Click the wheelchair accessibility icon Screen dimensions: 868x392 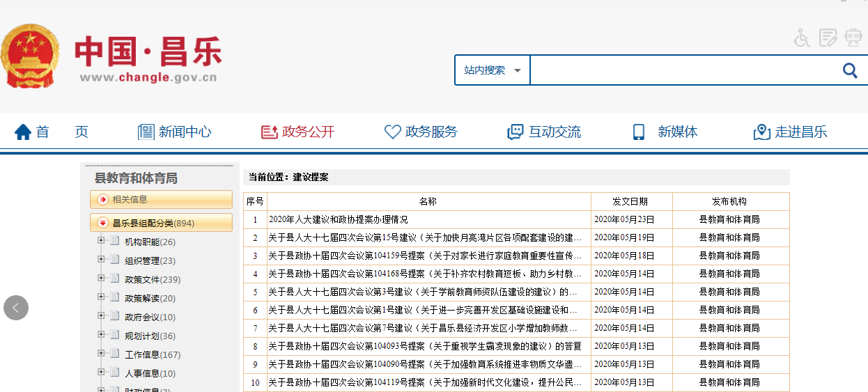[x=803, y=38]
